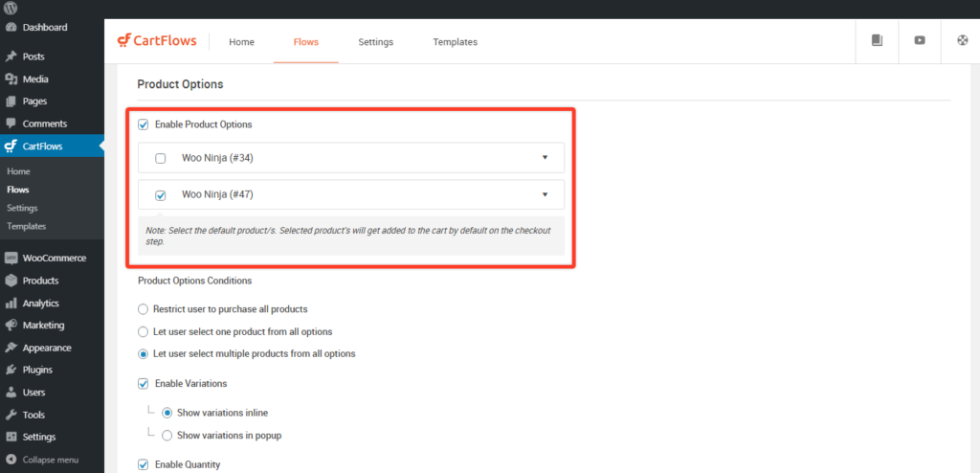The width and height of the screenshot is (980, 473).
Task: Click the Woo Ninja (#47) product name
Action: pyautogui.click(x=217, y=194)
